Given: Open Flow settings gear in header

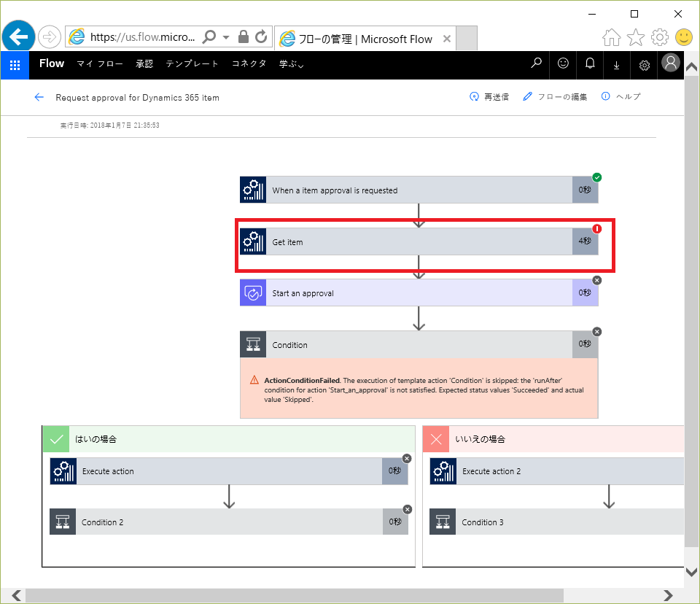Looking at the screenshot, I should pos(644,65).
